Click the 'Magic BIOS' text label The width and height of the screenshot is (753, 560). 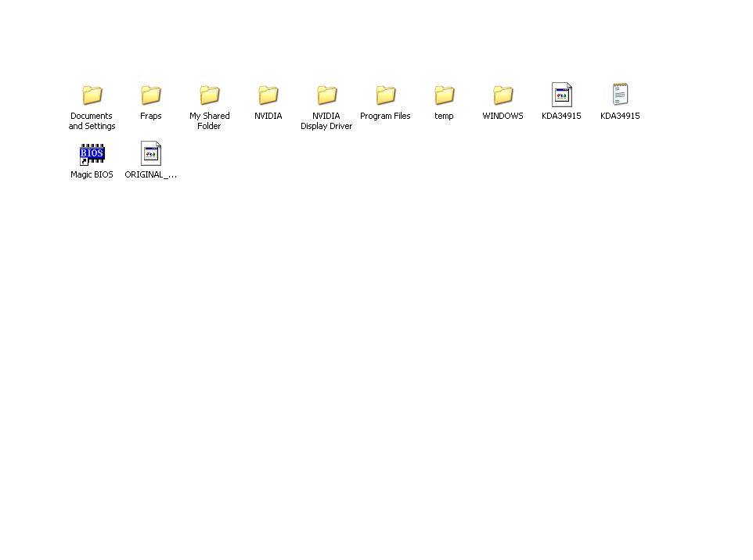tap(92, 175)
